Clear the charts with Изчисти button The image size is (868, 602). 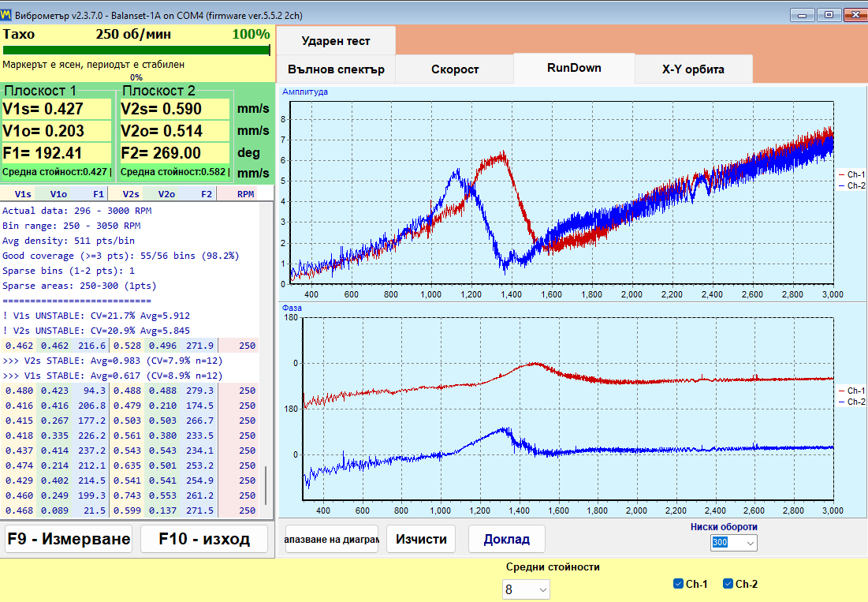tap(421, 539)
